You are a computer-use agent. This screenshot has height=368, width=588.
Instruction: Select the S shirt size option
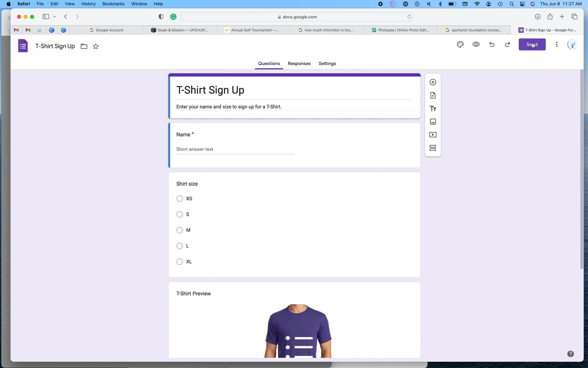(x=180, y=214)
